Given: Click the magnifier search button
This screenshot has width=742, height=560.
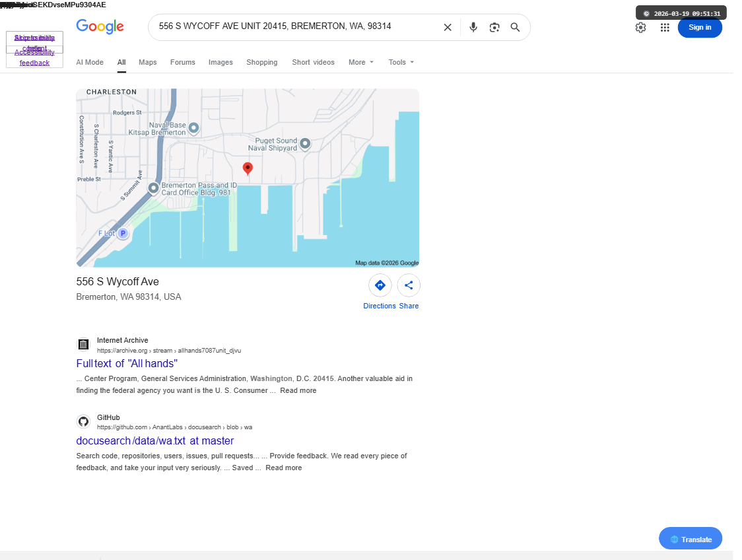Looking at the screenshot, I should (x=515, y=28).
